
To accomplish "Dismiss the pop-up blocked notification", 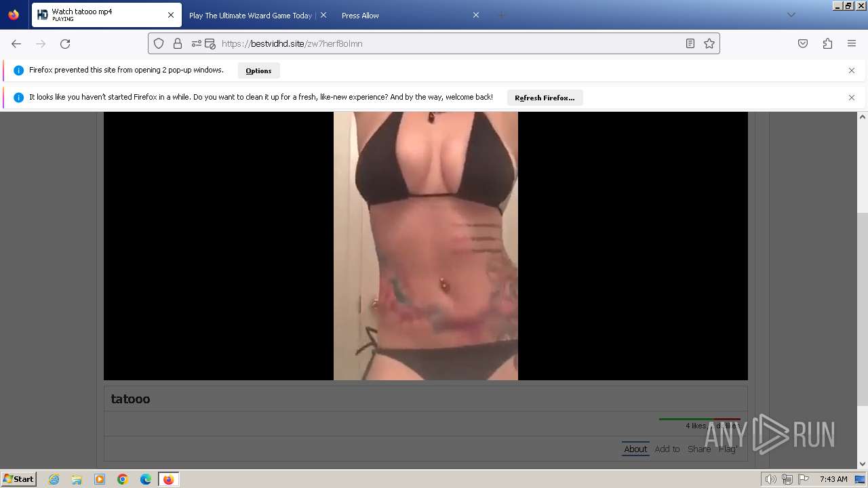I will [852, 70].
